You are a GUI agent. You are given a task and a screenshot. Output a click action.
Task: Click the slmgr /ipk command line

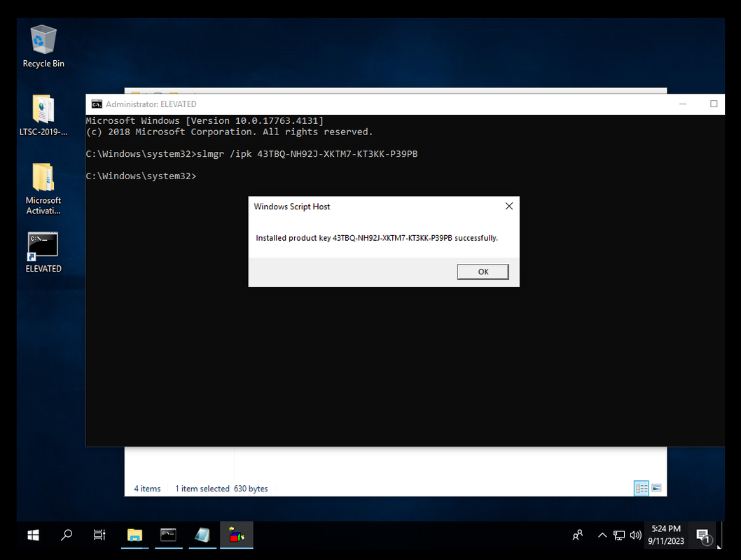pos(251,154)
